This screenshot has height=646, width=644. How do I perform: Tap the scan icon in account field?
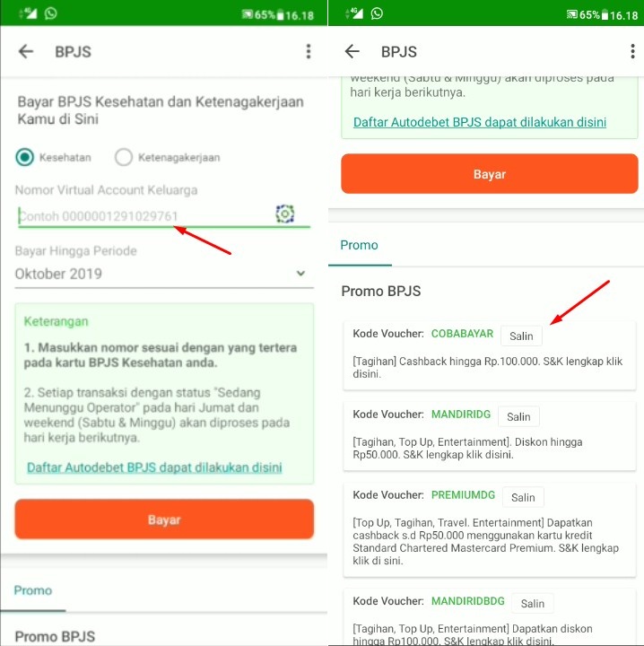[x=284, y=214]
